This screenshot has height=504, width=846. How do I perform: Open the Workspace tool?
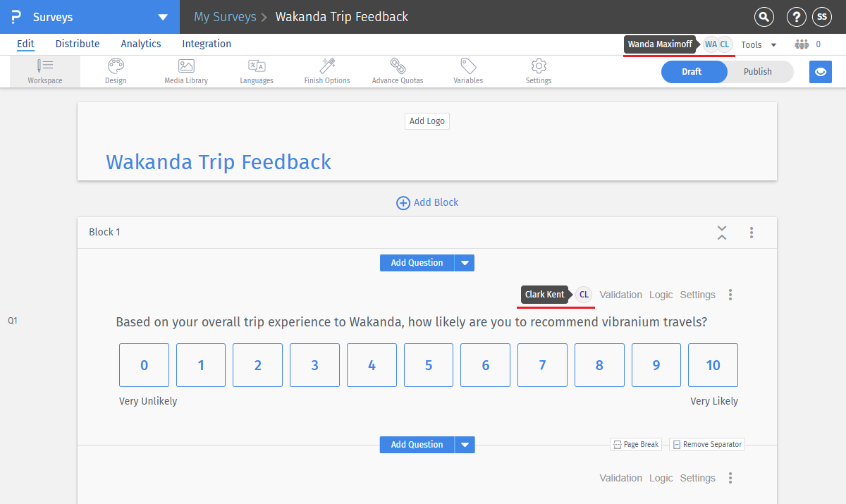pos(45,72)
